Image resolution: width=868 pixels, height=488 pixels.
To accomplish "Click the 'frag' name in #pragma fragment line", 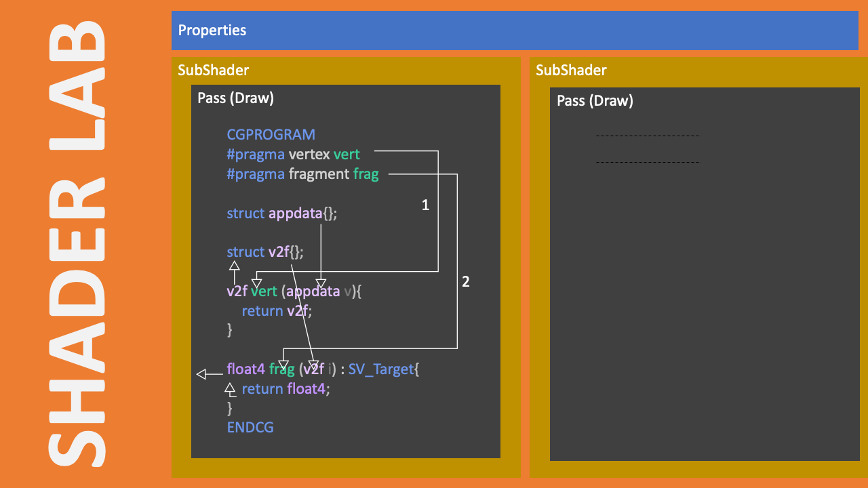I will 366,174.
